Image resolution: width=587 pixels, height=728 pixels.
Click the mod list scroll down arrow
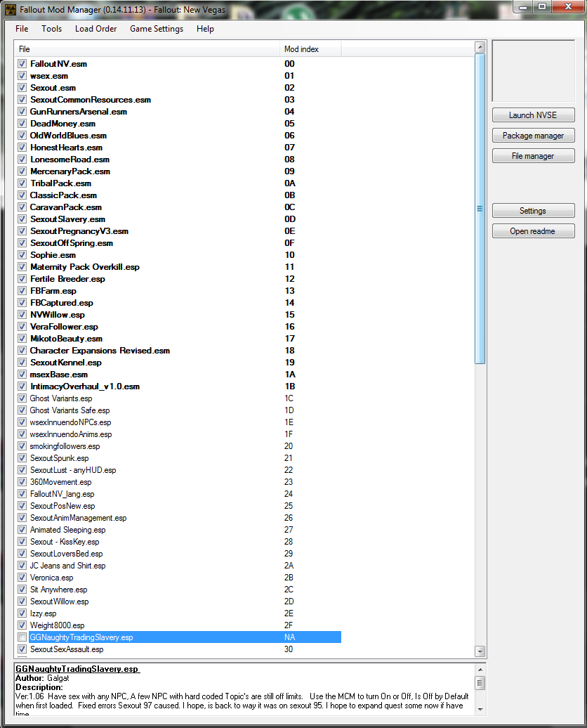[x=480, y=651]
